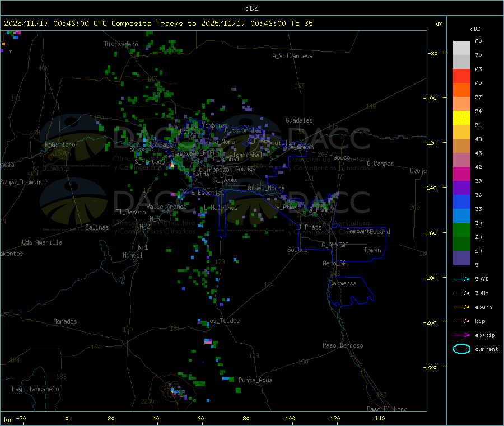Click the 'Divisadero' map label
The height and width of the screenshot is (426, 504).
(121, 44)
